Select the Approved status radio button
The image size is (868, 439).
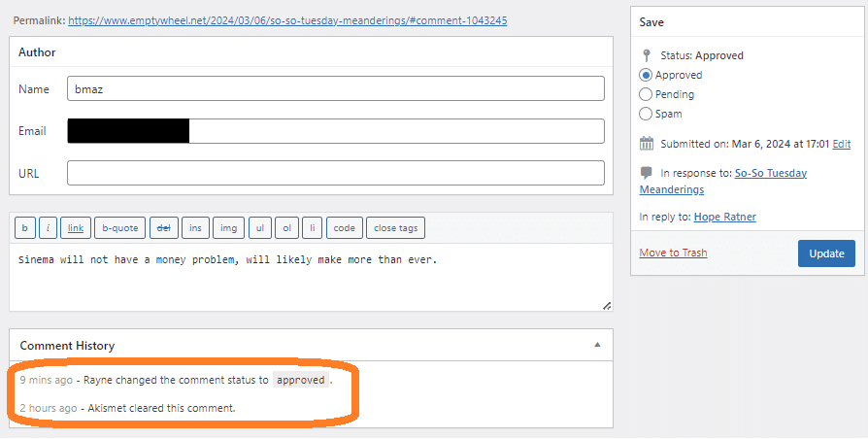[x=646, y=75]
